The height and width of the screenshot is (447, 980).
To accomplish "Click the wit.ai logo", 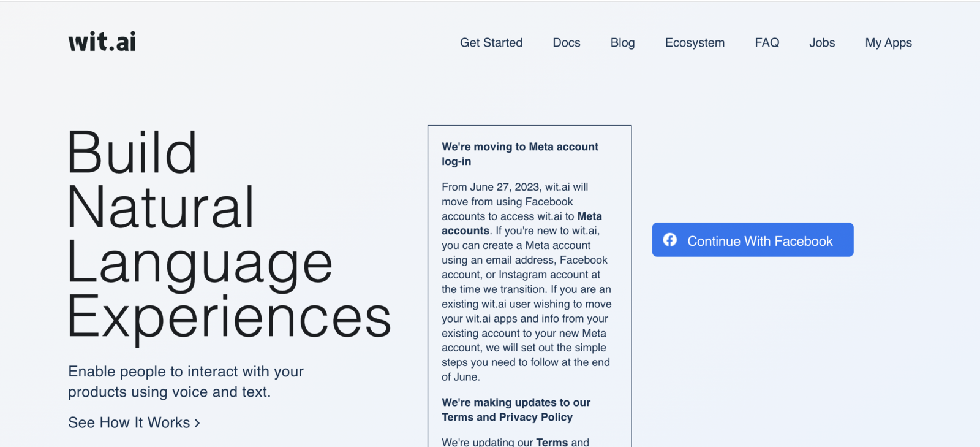I will tap(102, 42).
